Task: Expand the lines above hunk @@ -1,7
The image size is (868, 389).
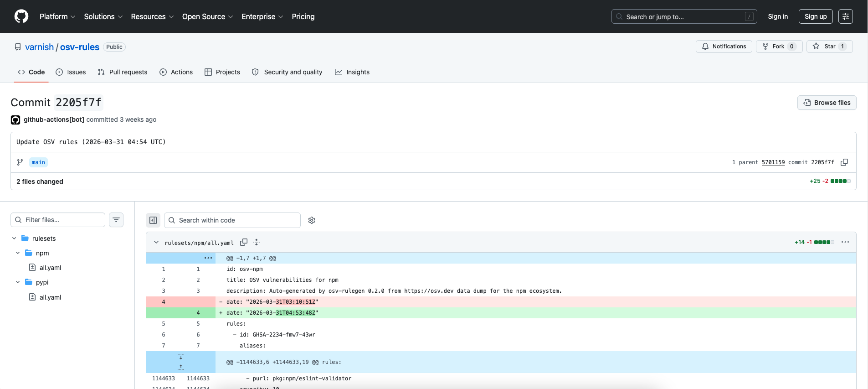Action: tap(208, 258)
